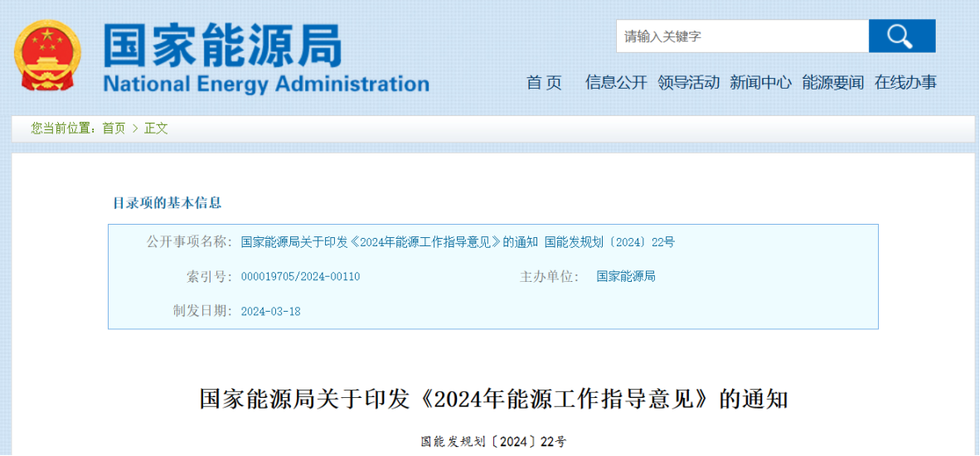Open the 新闻中心 menu item
980x456 pixels.
pos(760,82)
